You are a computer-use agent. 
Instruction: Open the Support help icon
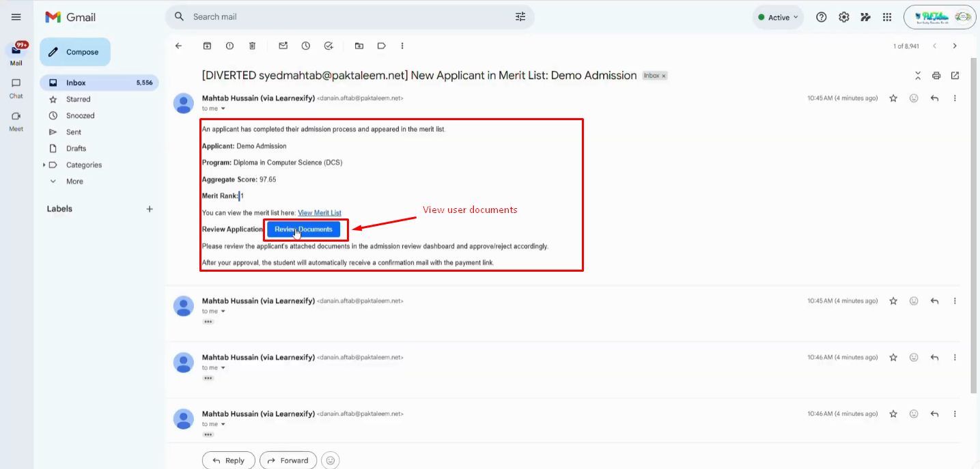(822, 17)
